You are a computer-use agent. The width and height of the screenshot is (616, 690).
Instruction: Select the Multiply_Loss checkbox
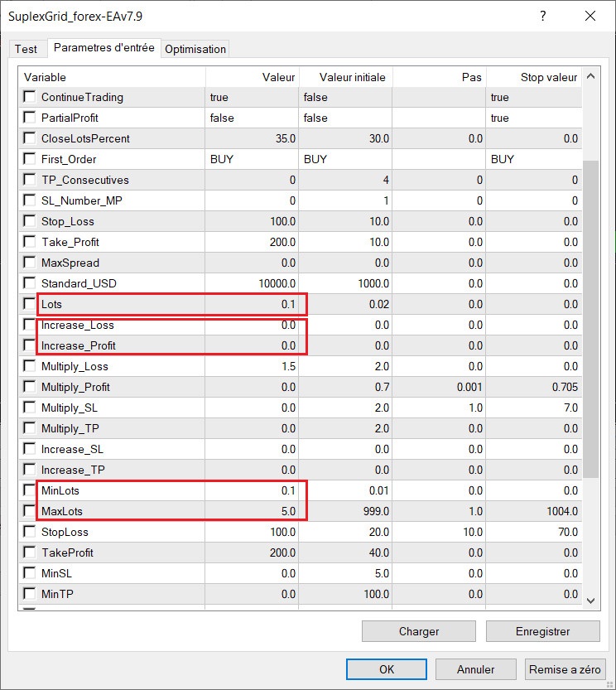click(x=30, y=367)
